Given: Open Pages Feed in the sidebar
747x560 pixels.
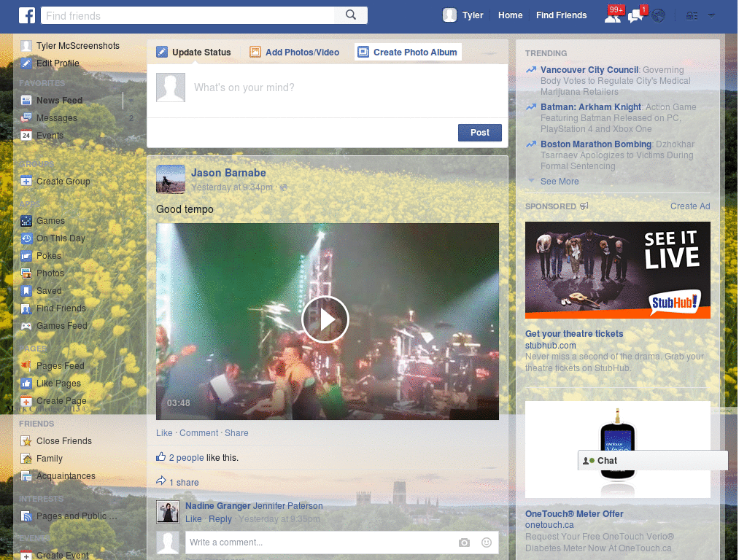Looking at the screenshot, I should pos(53,366).
